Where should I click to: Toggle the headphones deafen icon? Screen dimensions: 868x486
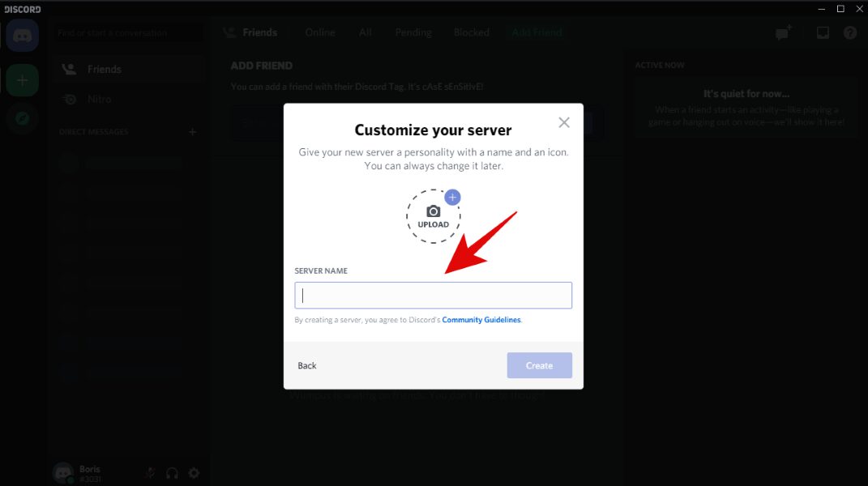tap(172, 473)
